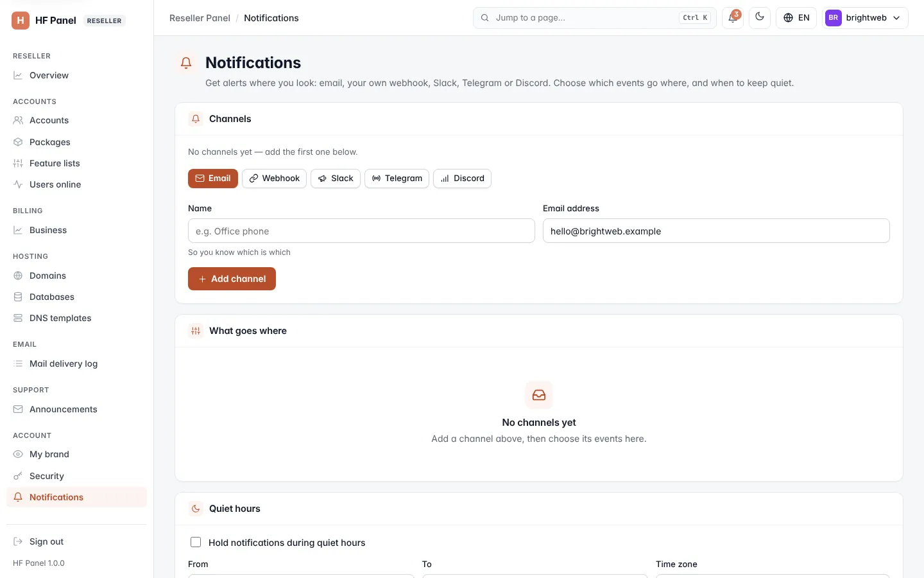Open DNS templates from sidebar
The image size is (924, 578).
(x=76, y=318)
